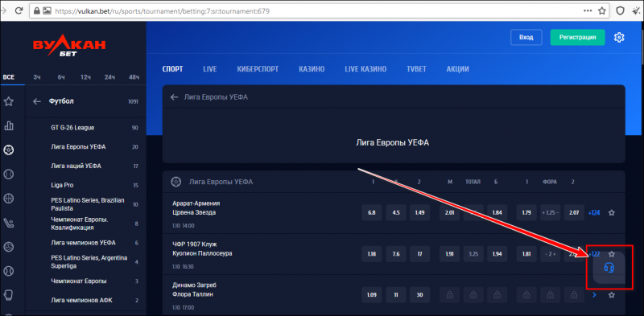Select the ice hockey stick icon
Viewport: 644px width, 316px height.
pos(9,223)
